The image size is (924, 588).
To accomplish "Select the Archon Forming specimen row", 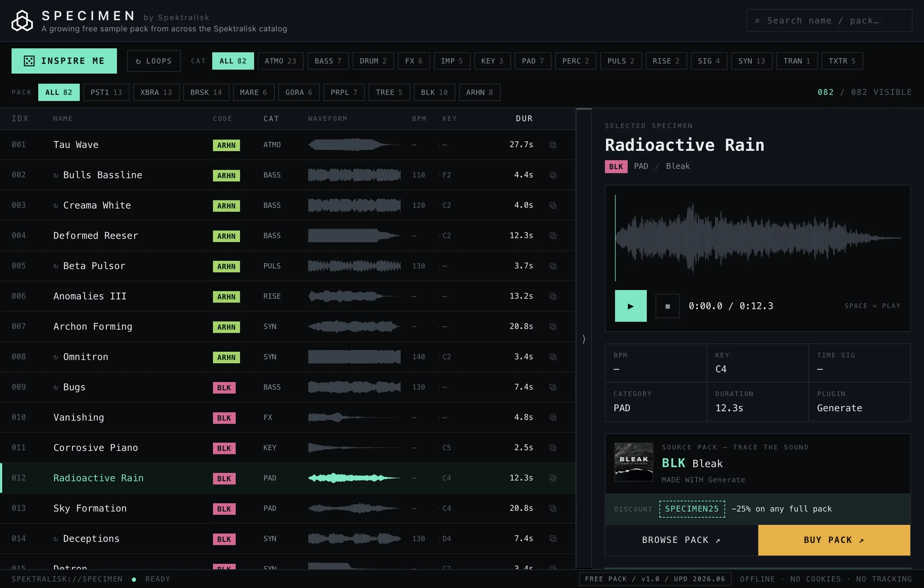I will click(x=288, y=326).
